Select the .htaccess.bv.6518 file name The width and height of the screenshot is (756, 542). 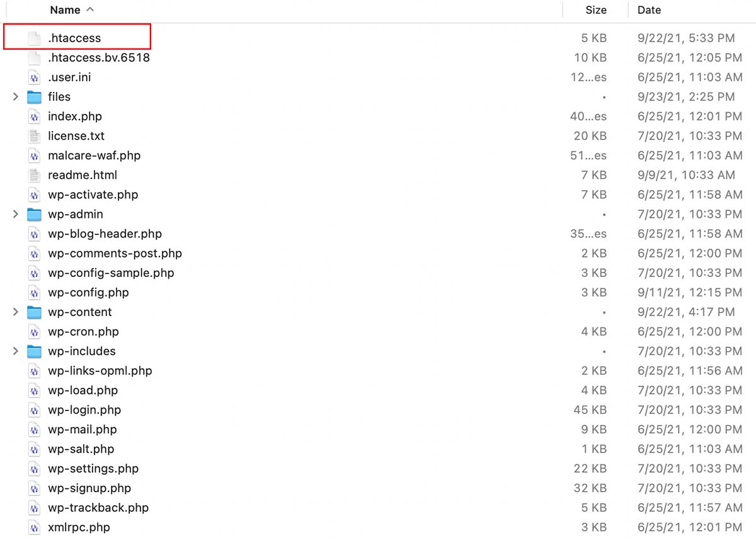tap(98, 57)
